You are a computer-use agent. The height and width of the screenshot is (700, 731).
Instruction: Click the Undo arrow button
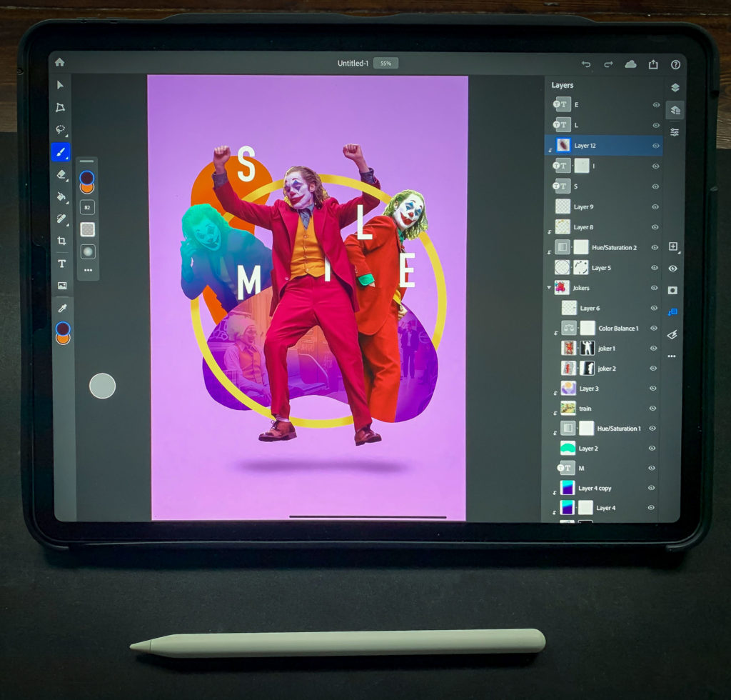click(x=586, y=64)
